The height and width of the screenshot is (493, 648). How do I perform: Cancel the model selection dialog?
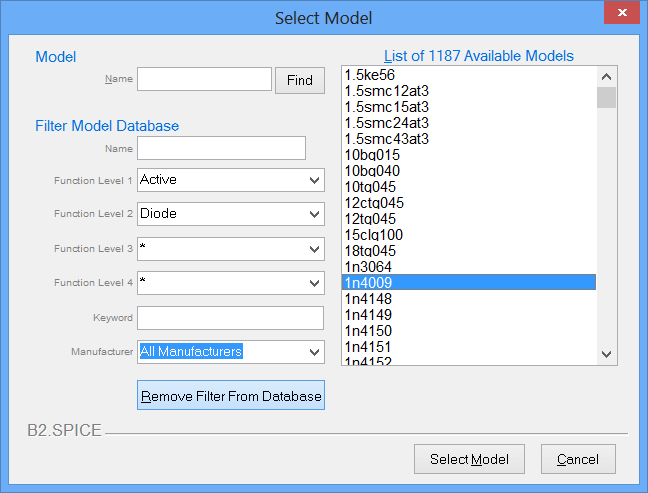pos(578,459)
